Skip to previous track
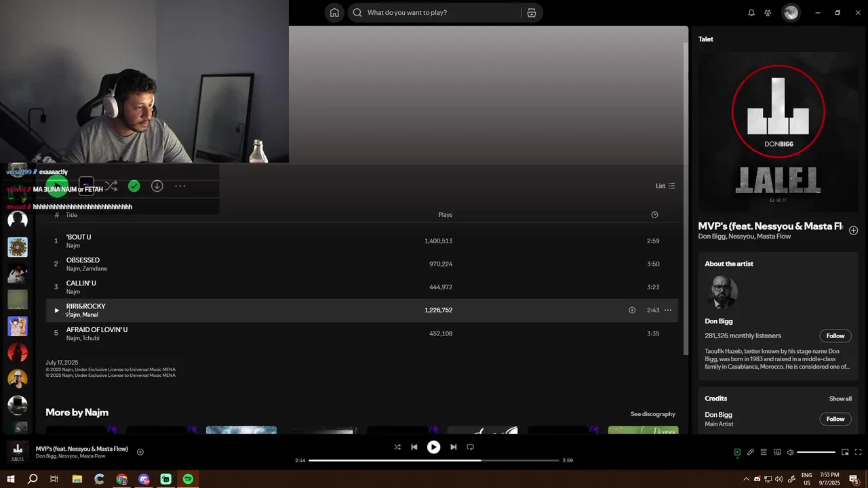 coord(414,447)
